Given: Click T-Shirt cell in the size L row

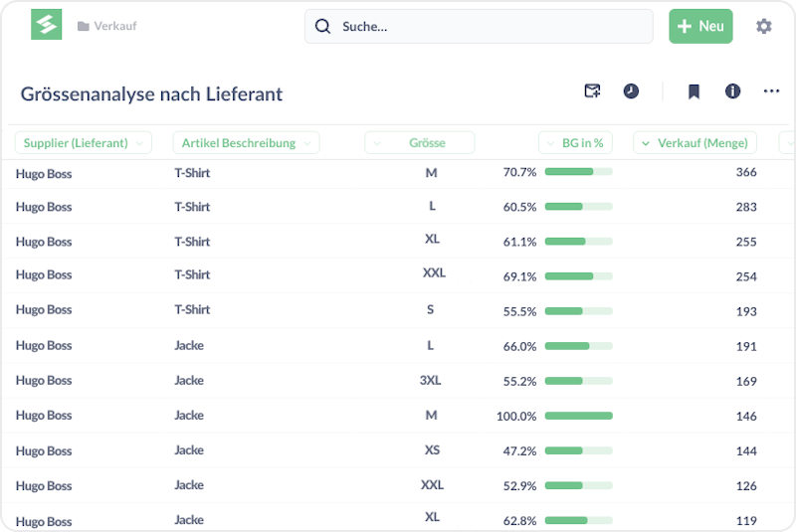Looking at the screenshot, I should coord(192,207).
